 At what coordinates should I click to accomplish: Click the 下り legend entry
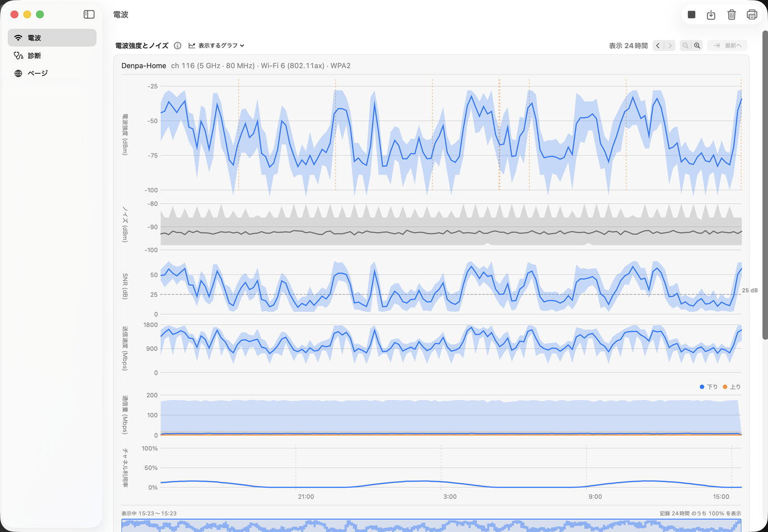coord(709,387)
